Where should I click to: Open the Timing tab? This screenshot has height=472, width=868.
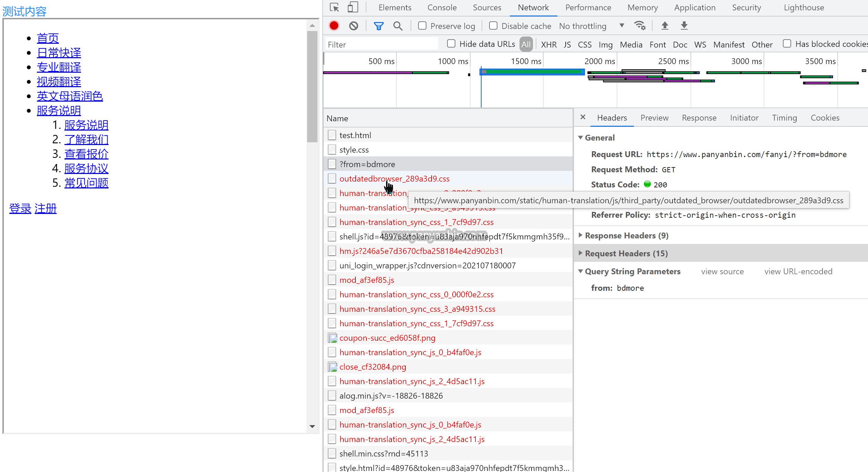[x=784, y=118]
